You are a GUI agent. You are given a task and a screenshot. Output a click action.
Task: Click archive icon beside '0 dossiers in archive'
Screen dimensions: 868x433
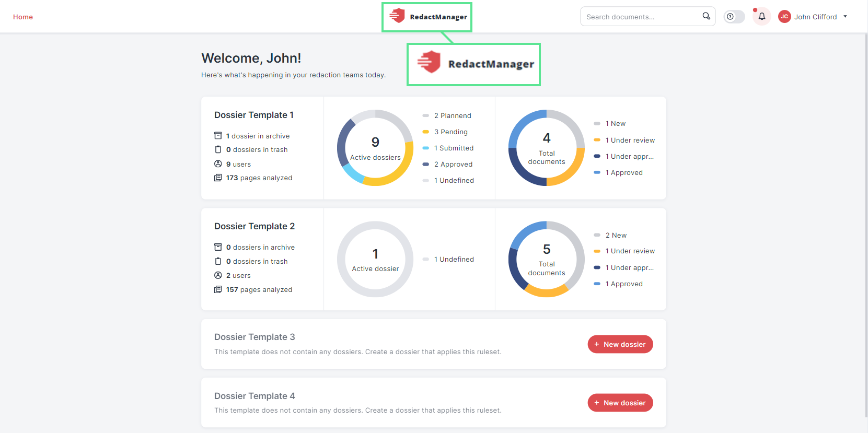point(218,247)
